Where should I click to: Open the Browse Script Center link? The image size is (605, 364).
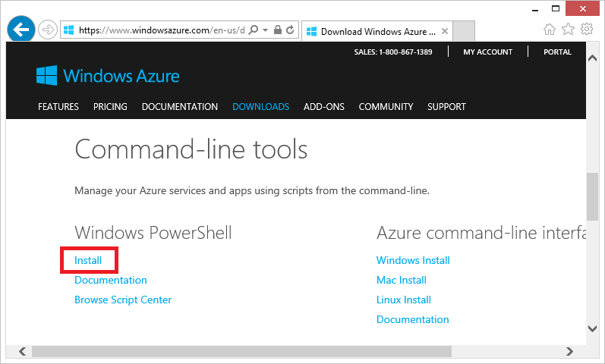click(x=123, y=300)
